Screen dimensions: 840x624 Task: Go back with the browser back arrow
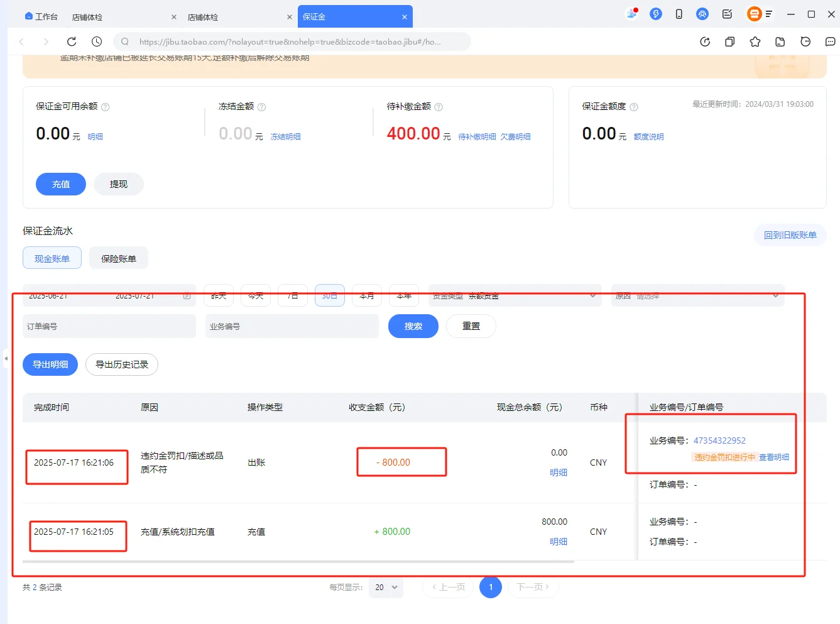click(x=22, y=41)
